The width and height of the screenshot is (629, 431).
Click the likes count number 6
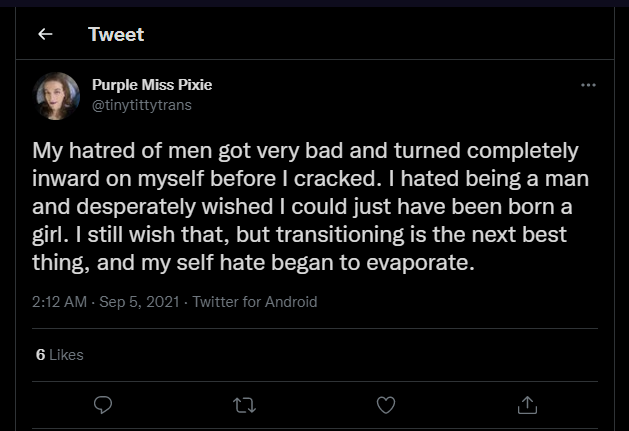click(x=40, y=355)
